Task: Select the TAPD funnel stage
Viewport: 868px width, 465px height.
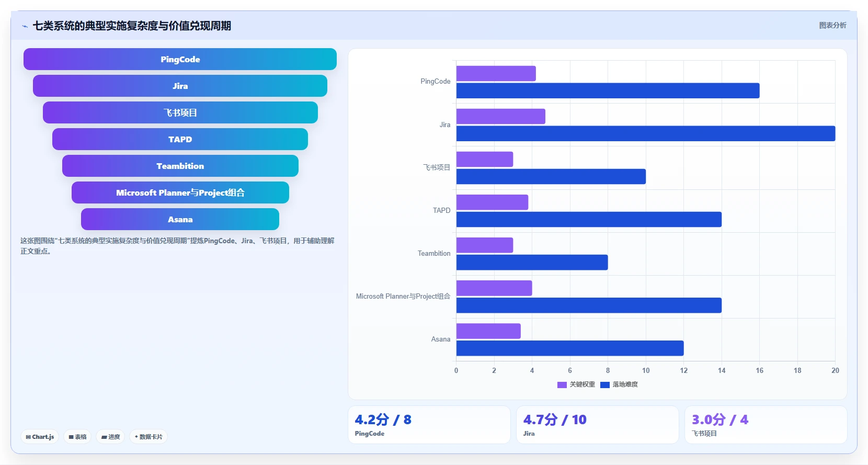Action: point(180,139)
